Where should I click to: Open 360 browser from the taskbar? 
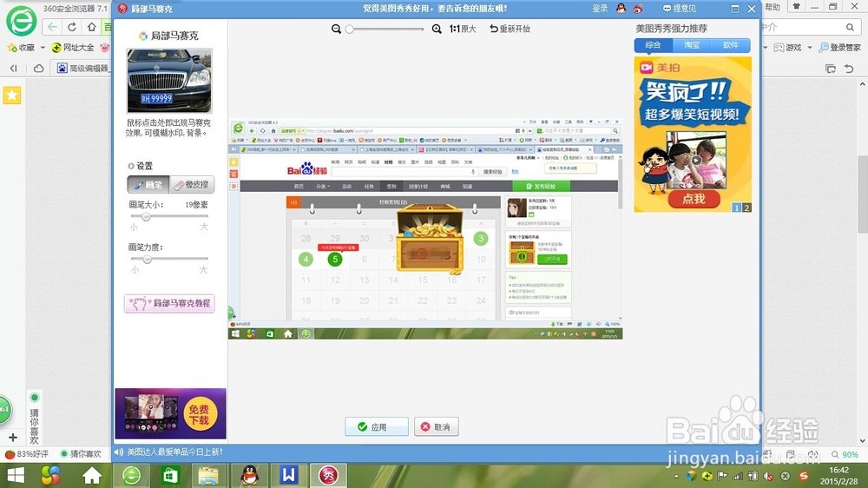(x=131, y=475)
